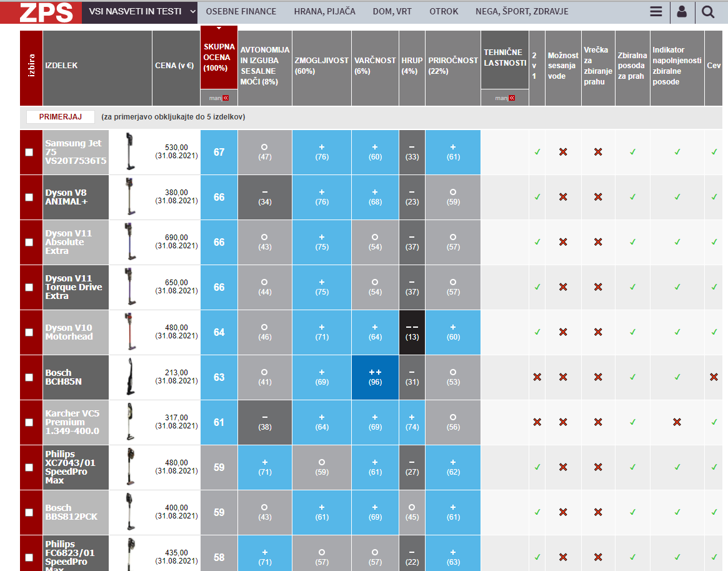Check the Dyson V10 Motorhead checkbox

click(x=29, y=333)
